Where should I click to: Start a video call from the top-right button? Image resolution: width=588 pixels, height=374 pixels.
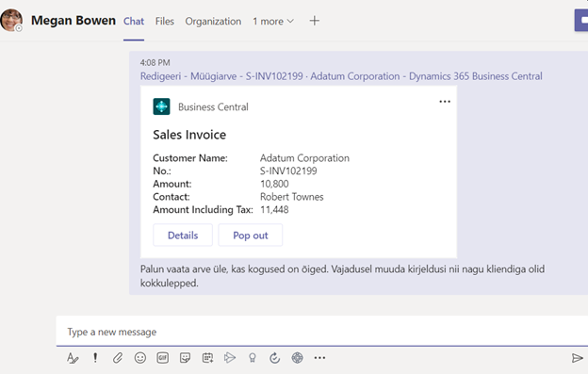pos(581,21)
